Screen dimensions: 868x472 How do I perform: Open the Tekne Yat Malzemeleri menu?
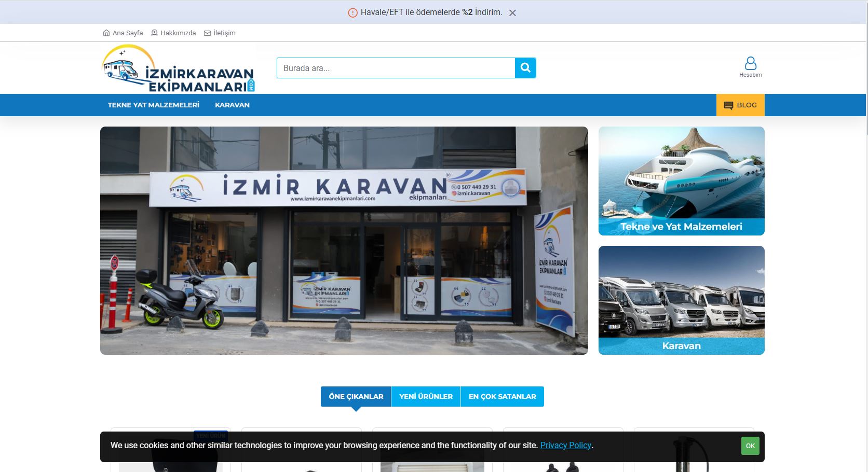click(154, 105)
